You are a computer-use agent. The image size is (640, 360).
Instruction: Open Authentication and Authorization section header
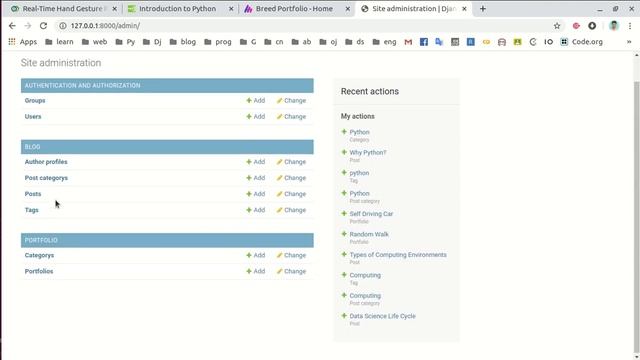coord(82,85)
